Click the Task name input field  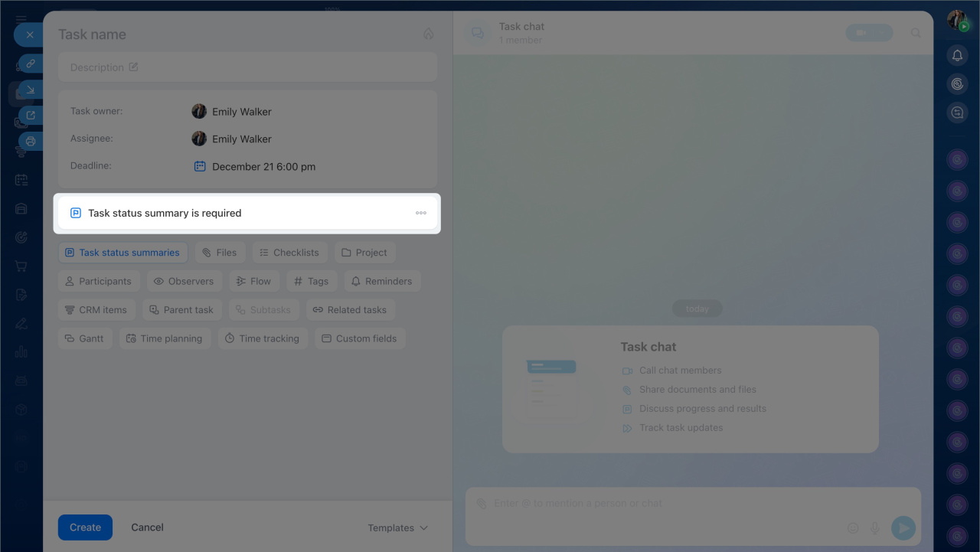coord(230,34)
